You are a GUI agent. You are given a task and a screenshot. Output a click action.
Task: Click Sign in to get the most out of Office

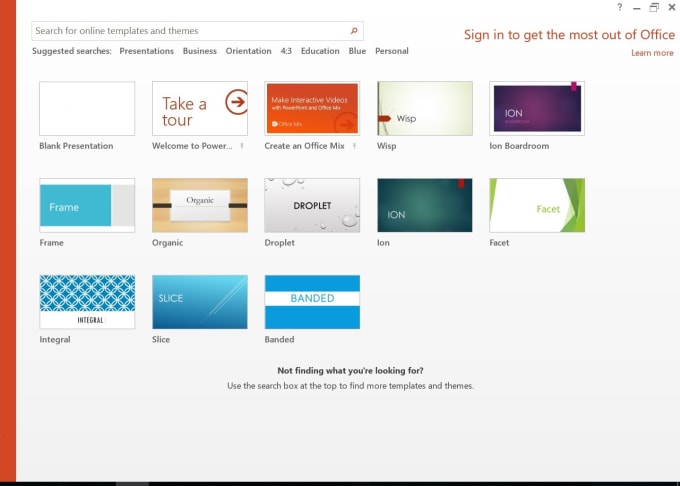pyautogui.click(x=569, y=35)
